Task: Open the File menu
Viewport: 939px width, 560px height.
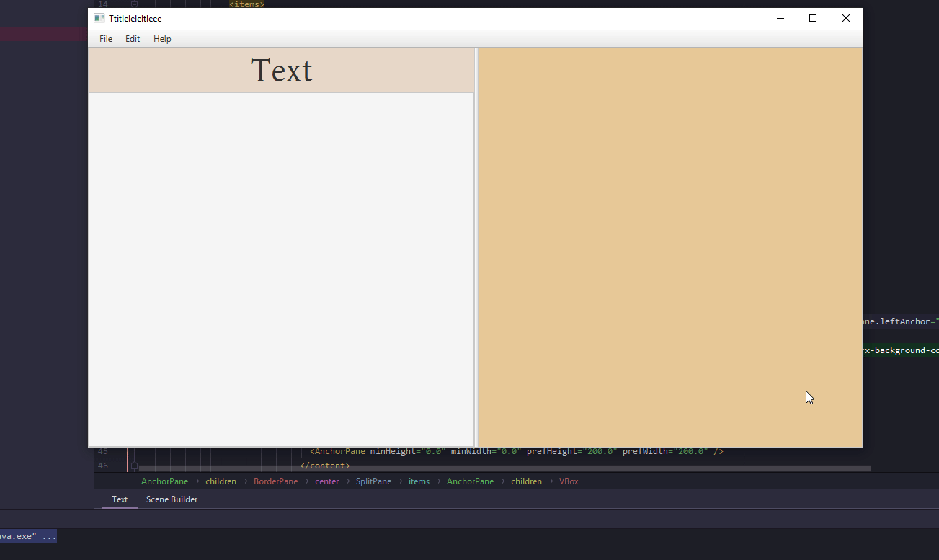Action: (x=105, y=38)
